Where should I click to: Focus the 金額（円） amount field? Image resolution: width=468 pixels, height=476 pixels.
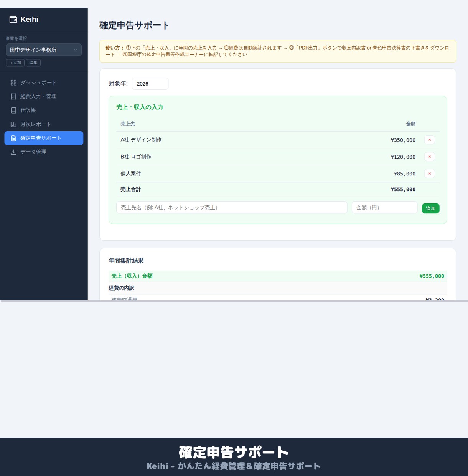click(x=384, y=207)
